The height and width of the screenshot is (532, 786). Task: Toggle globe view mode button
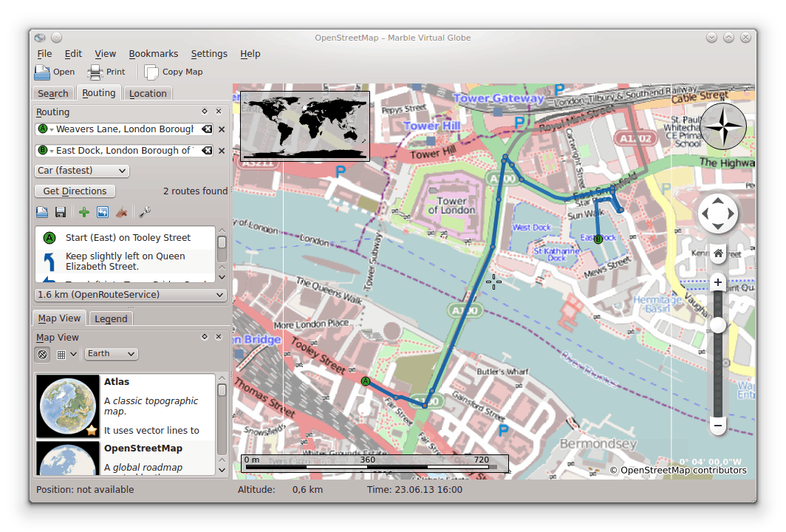(43, 355)
